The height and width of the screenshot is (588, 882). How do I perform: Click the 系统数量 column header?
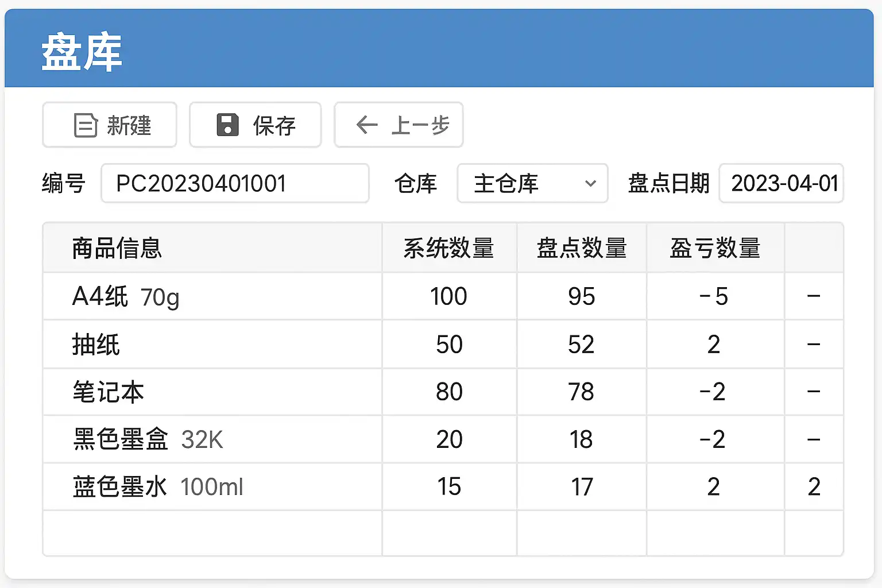448,248
